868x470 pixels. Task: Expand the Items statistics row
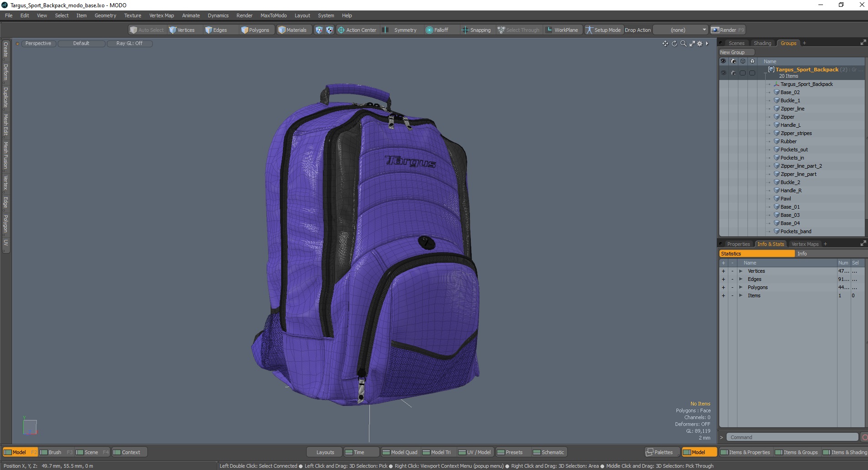[x=741, y=296]
